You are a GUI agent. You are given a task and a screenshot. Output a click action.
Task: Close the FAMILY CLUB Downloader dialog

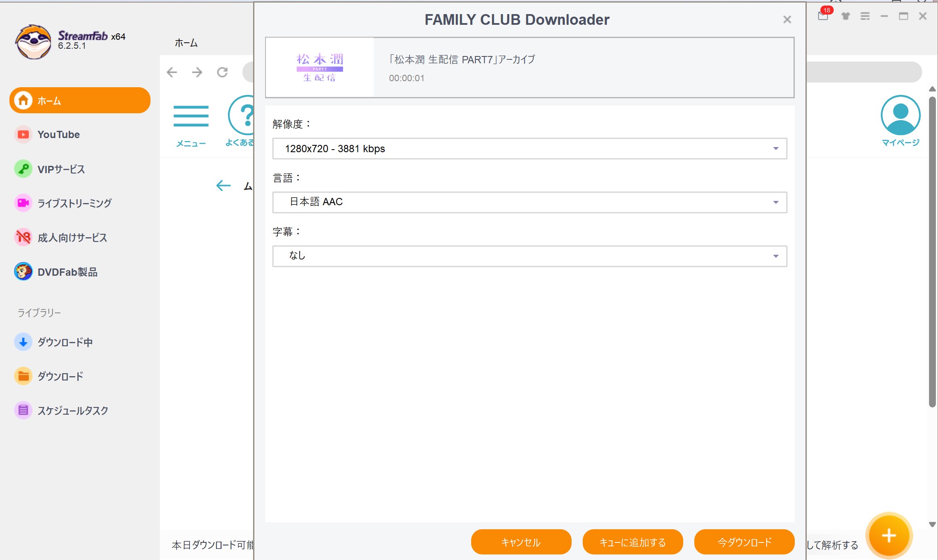[x=787, y=20]
